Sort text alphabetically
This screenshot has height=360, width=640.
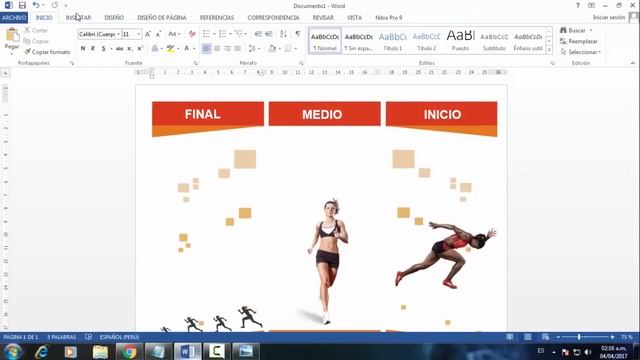(x=283, y=34)
